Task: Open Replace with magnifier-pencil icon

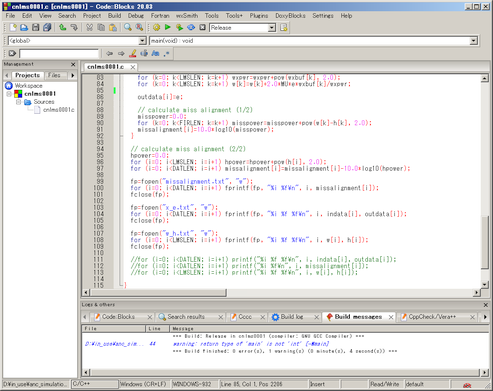Action: coord(139,28)
